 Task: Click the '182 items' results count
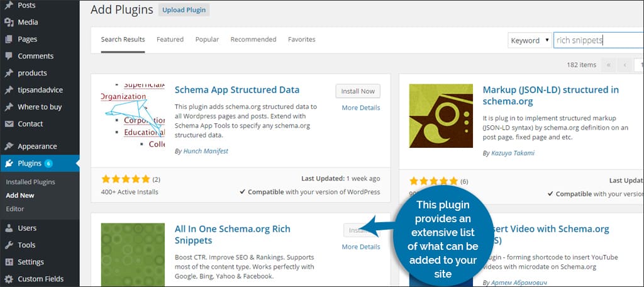pos(580,65)
